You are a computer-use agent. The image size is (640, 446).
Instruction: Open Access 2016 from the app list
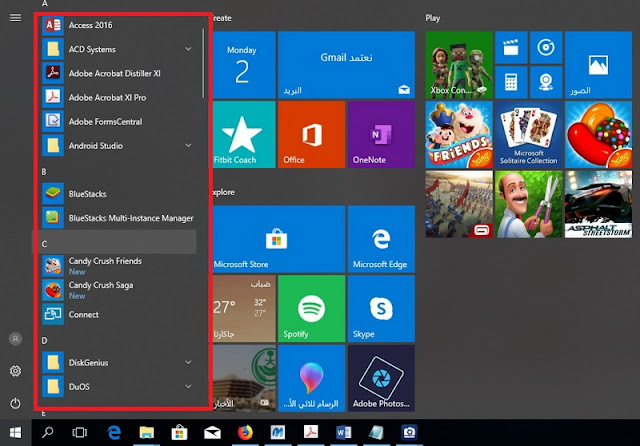tap(118, 25)
